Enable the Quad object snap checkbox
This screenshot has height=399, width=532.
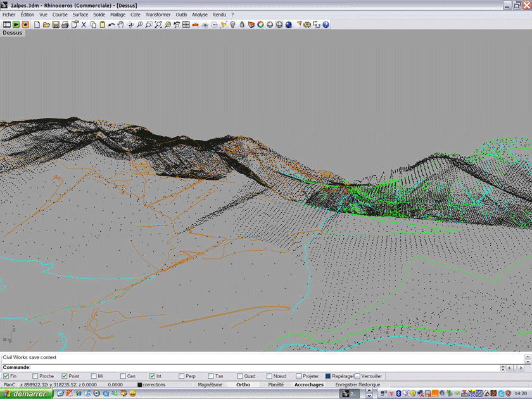(x=240, y=376)
